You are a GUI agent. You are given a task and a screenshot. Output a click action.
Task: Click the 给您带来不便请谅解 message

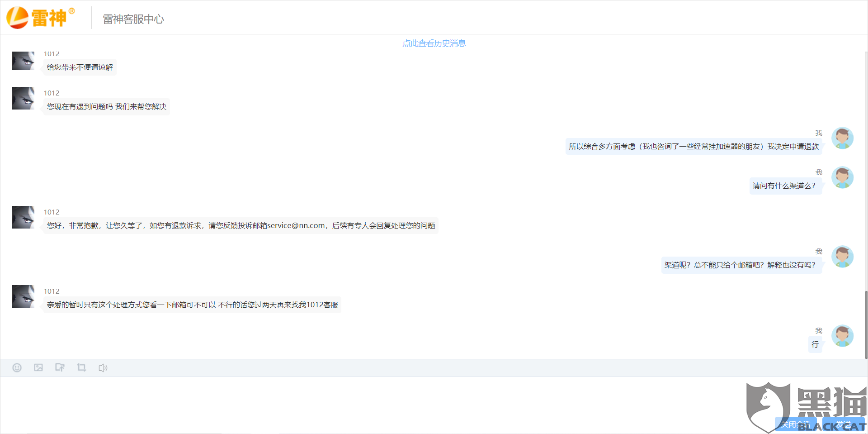(x=80, y=67)
